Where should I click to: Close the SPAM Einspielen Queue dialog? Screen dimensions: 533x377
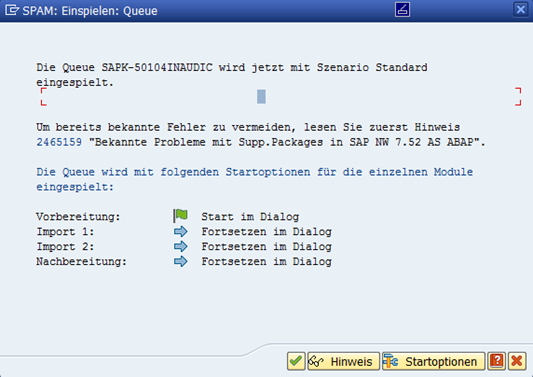tap(520, 10)
